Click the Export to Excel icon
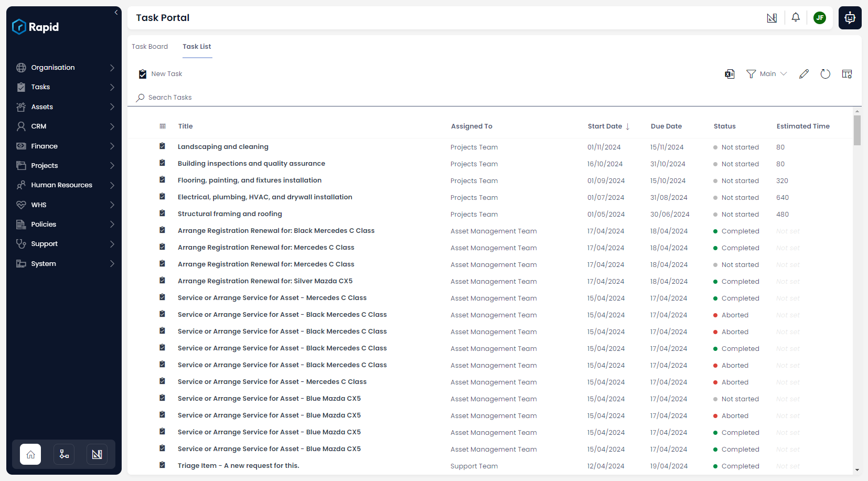The width and height of the screenshot is (868, 481). click(x=730, y=74)
